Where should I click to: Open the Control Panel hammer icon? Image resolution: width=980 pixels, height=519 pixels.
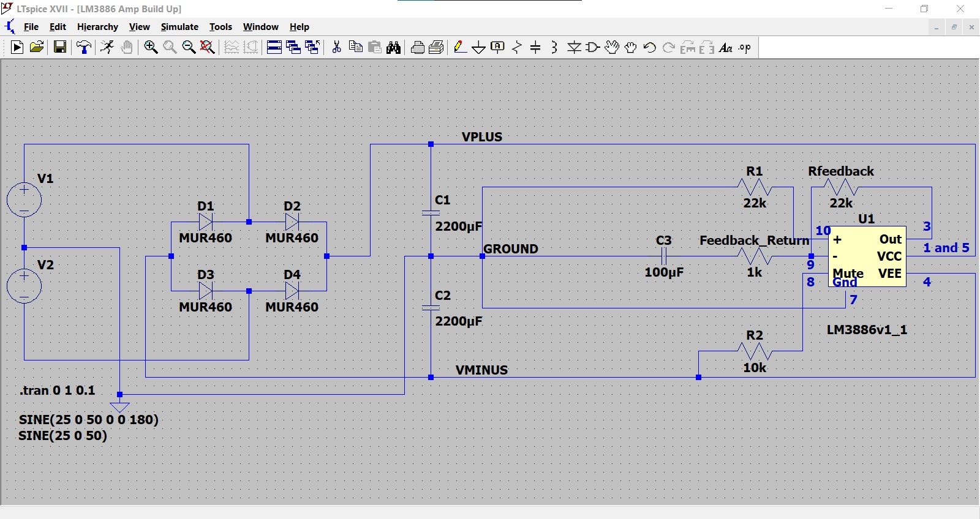pyautogui.click(x=84, y=47)
